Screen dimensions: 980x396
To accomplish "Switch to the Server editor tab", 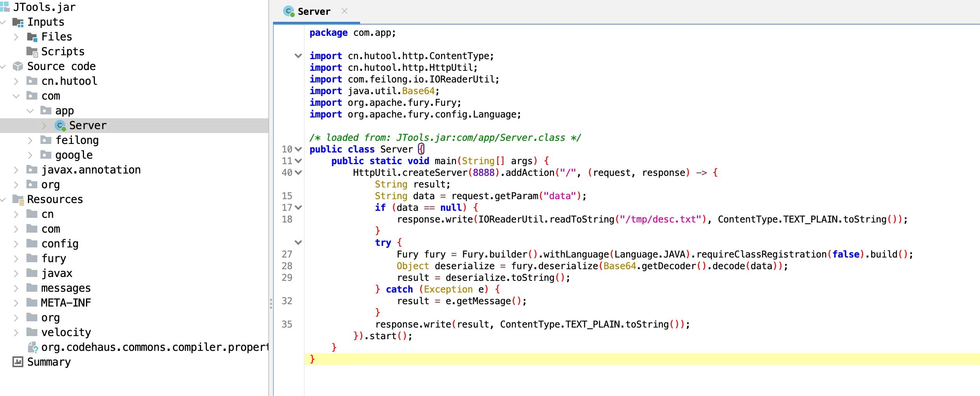I will coord(313,12).
